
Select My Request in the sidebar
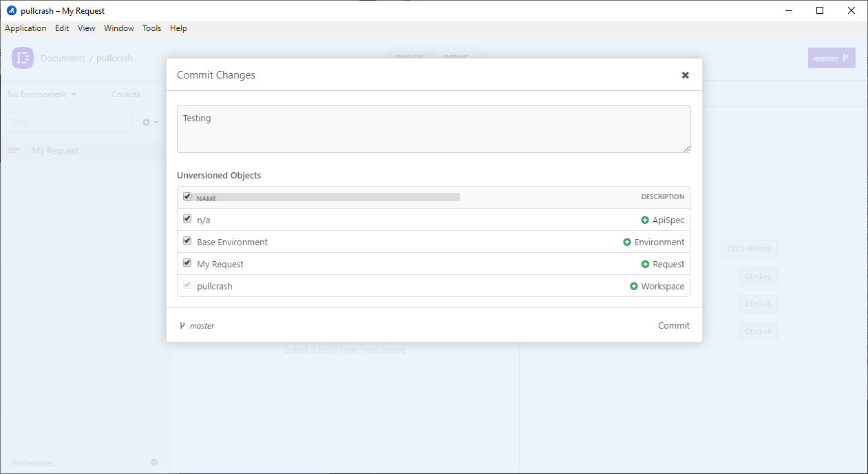(x=85, y=151)
